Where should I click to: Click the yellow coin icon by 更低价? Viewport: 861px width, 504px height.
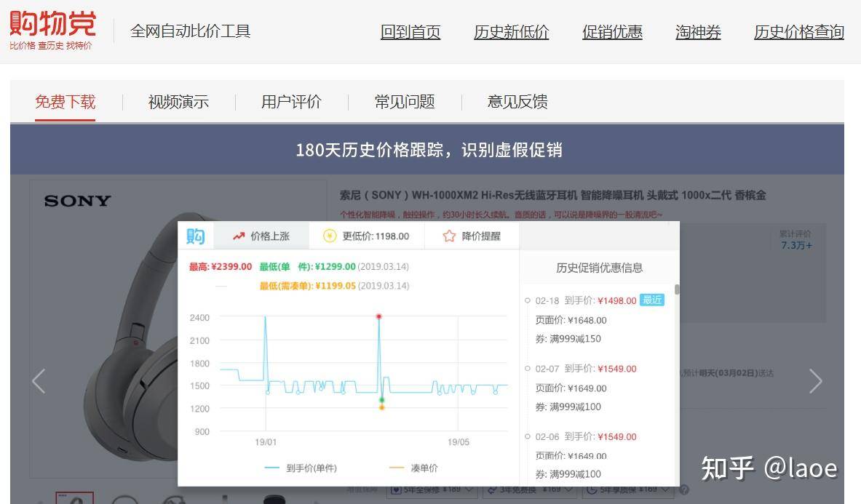click(x=330, y=236)
